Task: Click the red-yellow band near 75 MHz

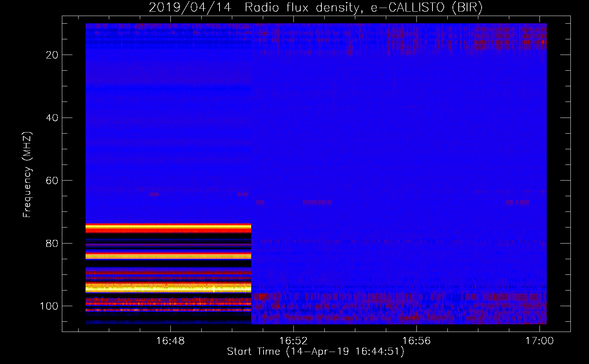Action: [168, 228]
